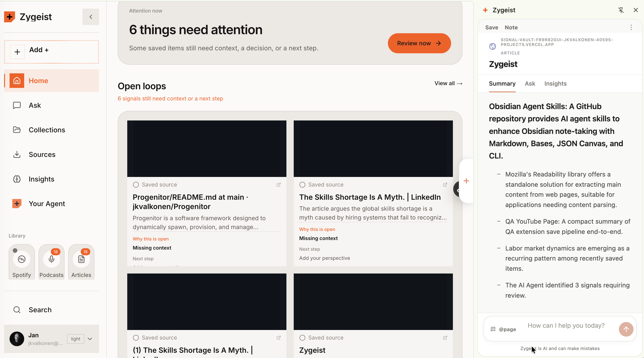644x358 pixels.
Task: Go to Collections in the sidebar
Action: pos(52,130)
